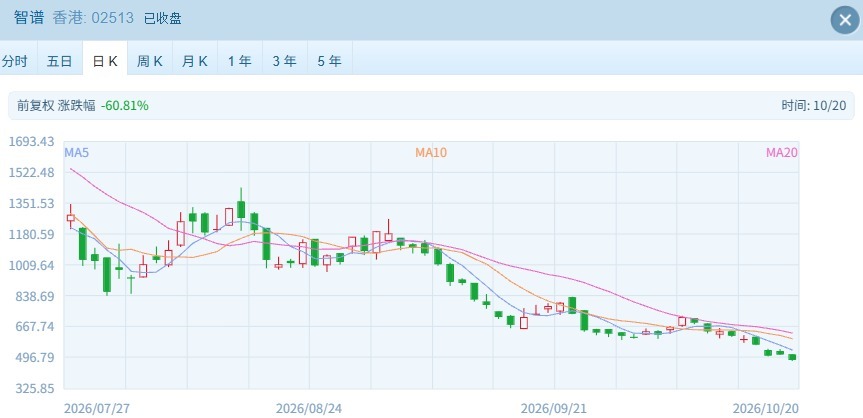Click the 2026/09/21 date label
Image resolution: width=863 pixels, height=418 pixels.
(x=554, y=408)
